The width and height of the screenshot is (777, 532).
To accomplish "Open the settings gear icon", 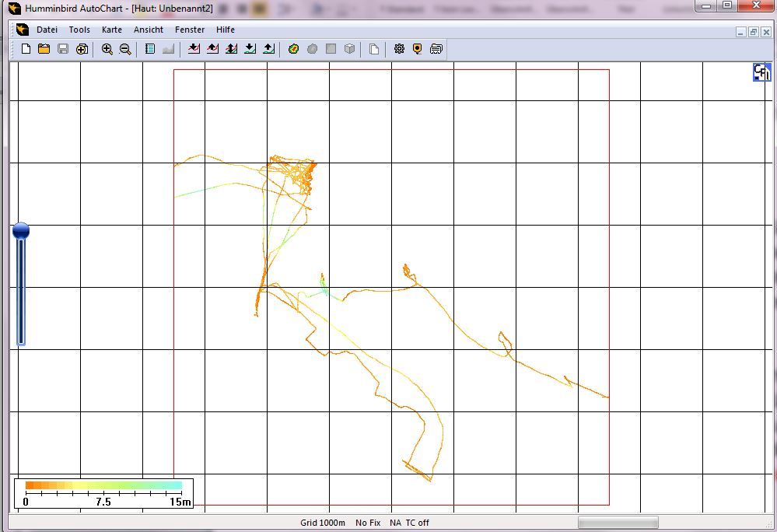I will (399, 49).
